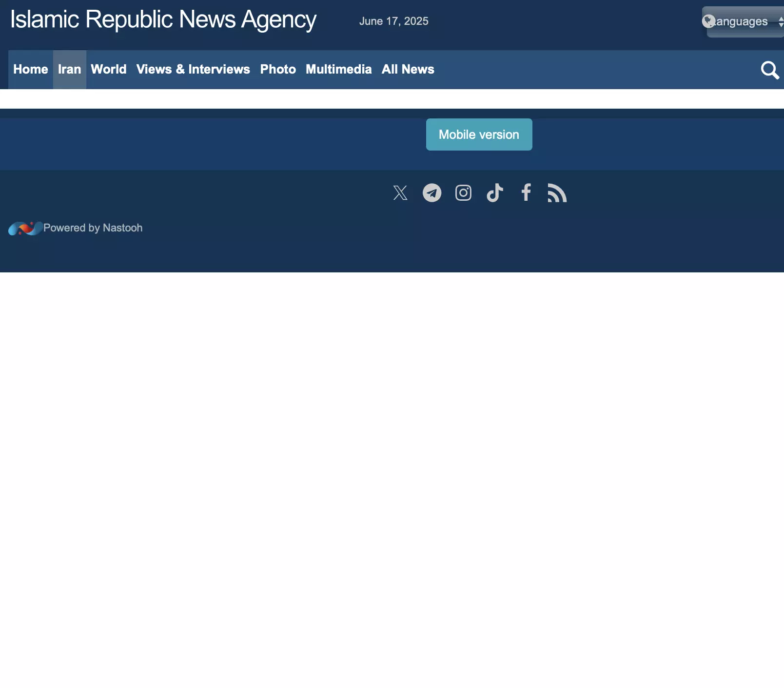
Task: Go to the Home menu item
Action: click(31, 69)
